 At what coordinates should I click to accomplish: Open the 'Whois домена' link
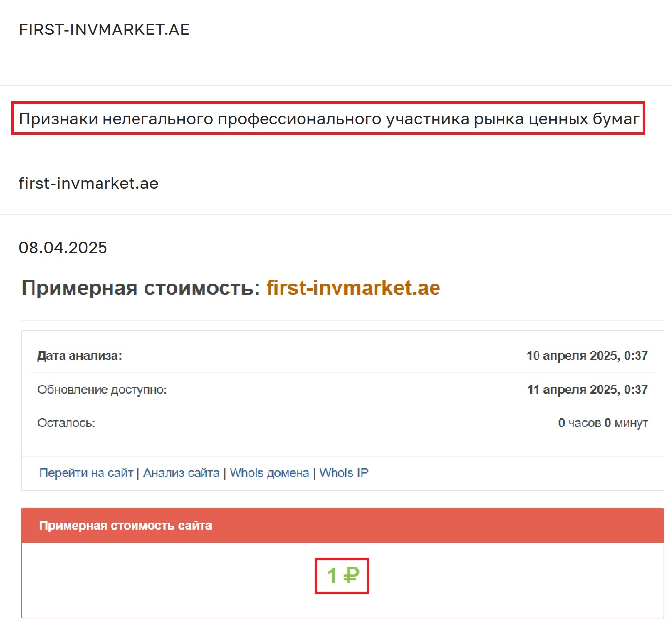coord(269,473)
